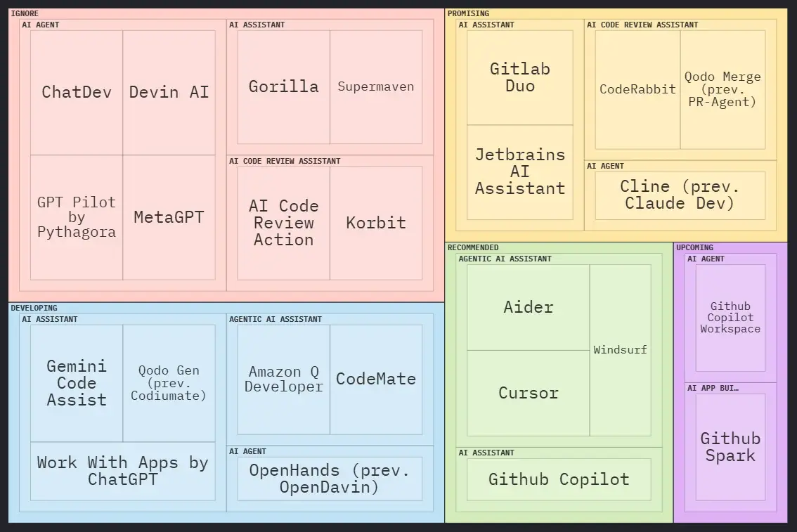This screenshot has height=532, width=797.
Task: Select the Supermaven tile
Action: click(376, 86)
